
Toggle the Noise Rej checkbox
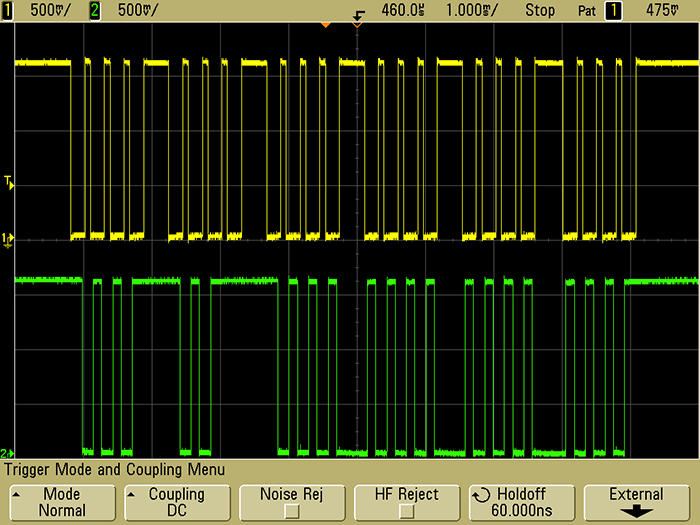point(291,511)
